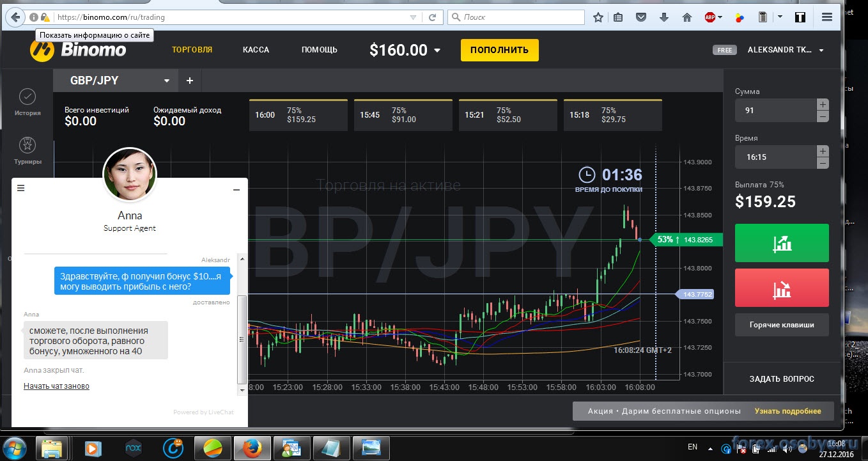Open the GBP/JPY asset dropdown
The image size is (868, 461).
[167, 81]
